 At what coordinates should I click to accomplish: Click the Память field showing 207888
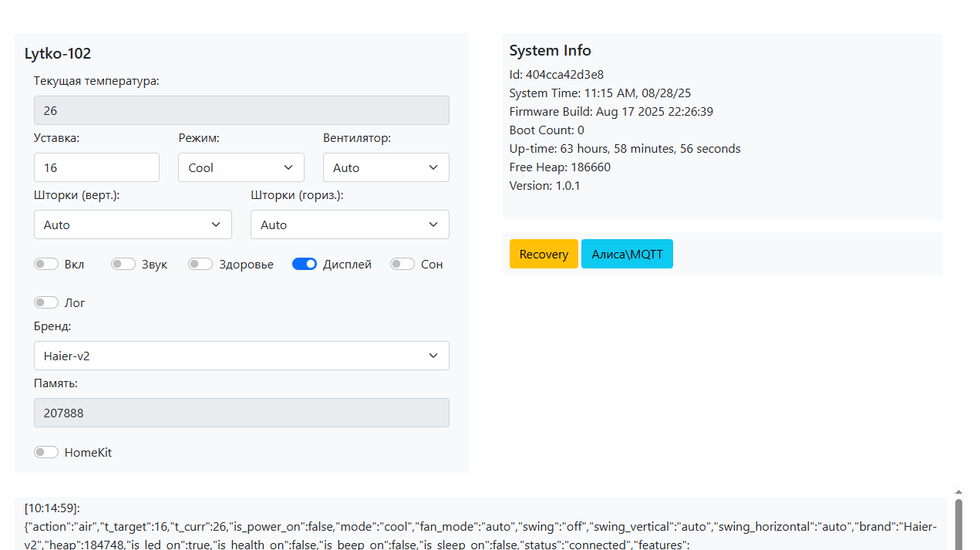(x=241, y=413)
